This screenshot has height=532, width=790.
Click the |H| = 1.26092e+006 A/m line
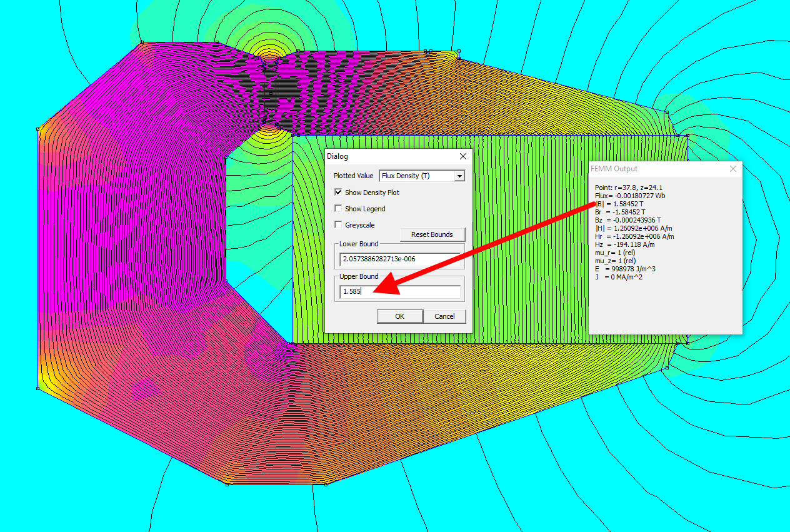pyautogui.click(x=634, y=228)
